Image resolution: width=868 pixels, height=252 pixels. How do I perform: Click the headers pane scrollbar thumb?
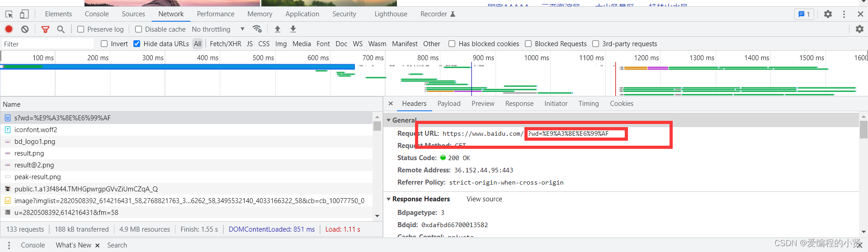point(863,130)
